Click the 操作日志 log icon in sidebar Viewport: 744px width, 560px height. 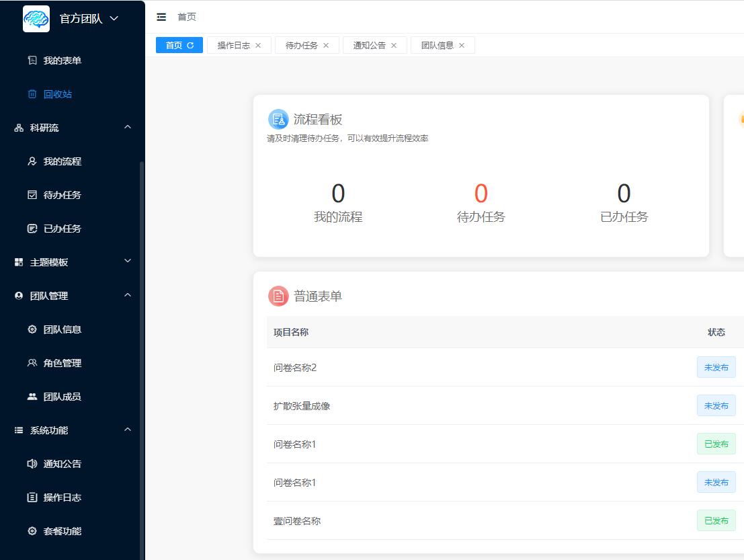click(32, 497)
